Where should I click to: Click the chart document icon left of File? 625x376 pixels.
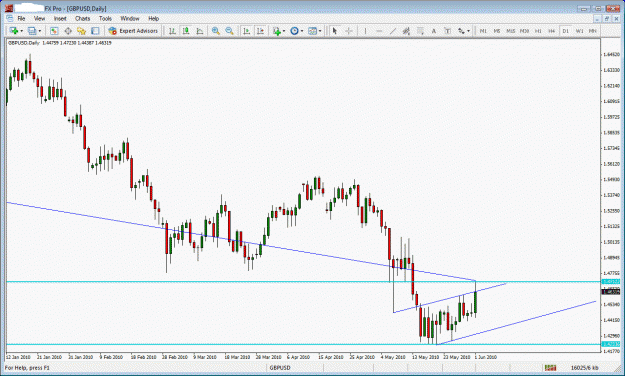pyautogui.click(x=10, y=18)
